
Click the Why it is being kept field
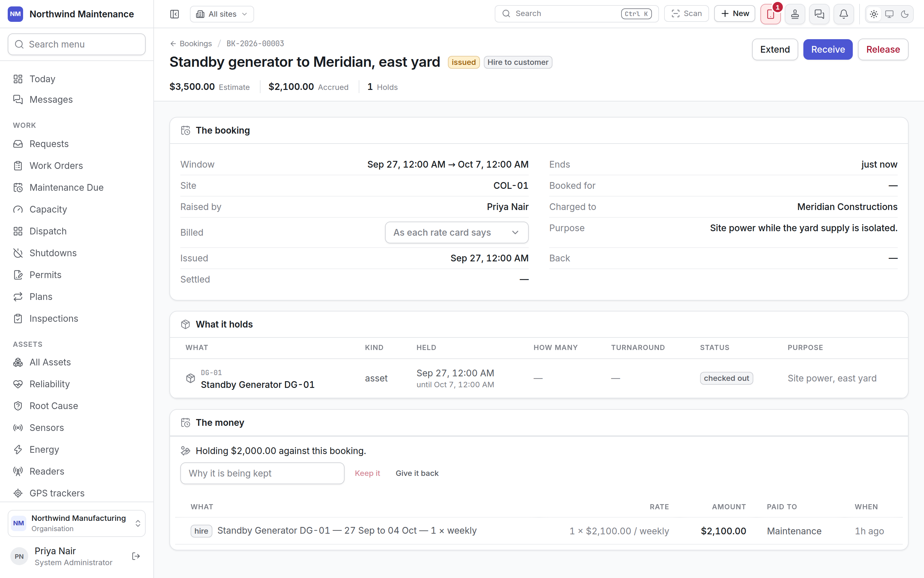coord(262,473)
